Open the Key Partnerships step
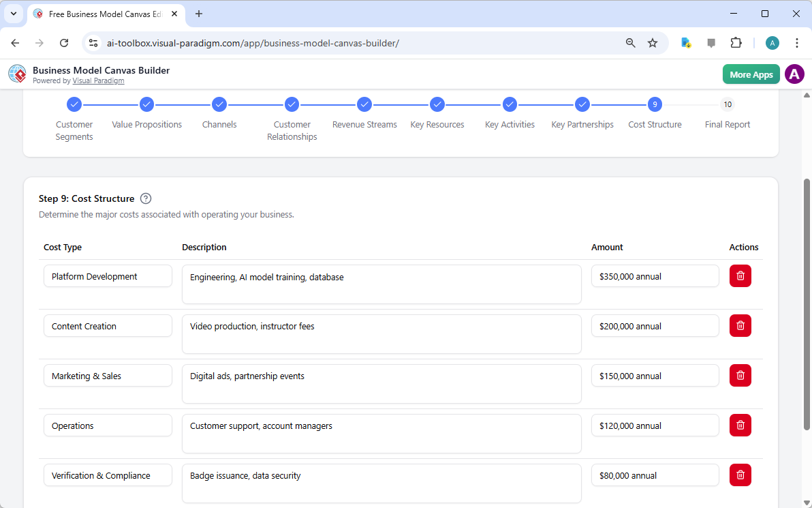Viewport: 812px width, 508px height. 582,104
